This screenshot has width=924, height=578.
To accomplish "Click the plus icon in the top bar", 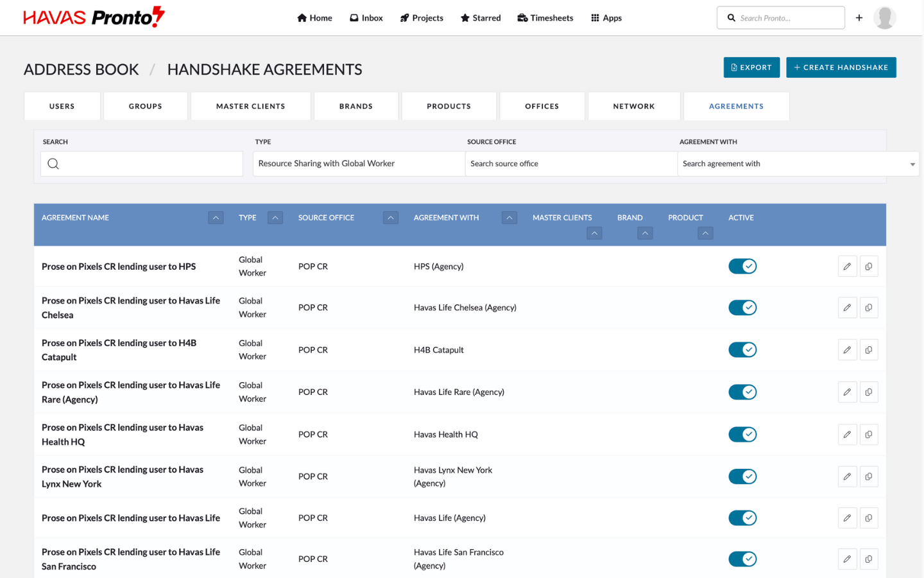I will (859, 18).
